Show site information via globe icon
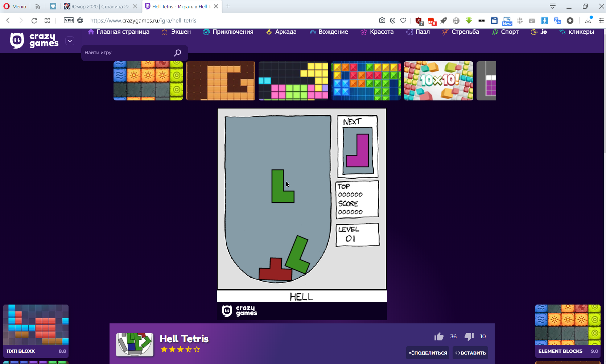 click(x=80, y=20)
